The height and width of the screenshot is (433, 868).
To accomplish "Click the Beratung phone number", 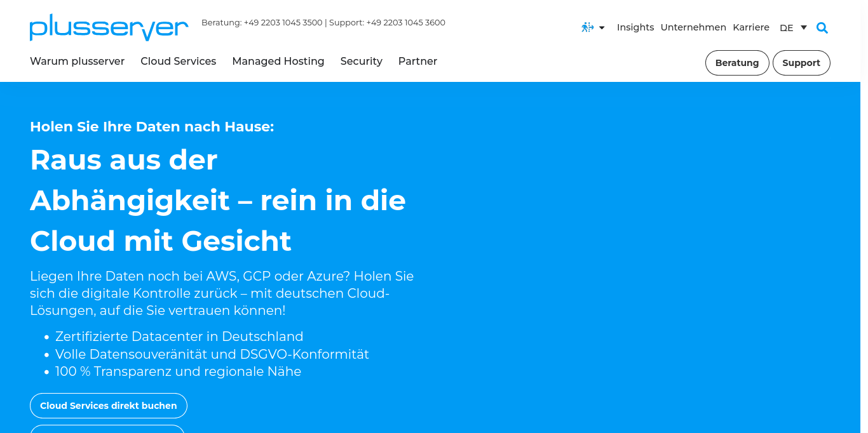I will pos(283,23).
